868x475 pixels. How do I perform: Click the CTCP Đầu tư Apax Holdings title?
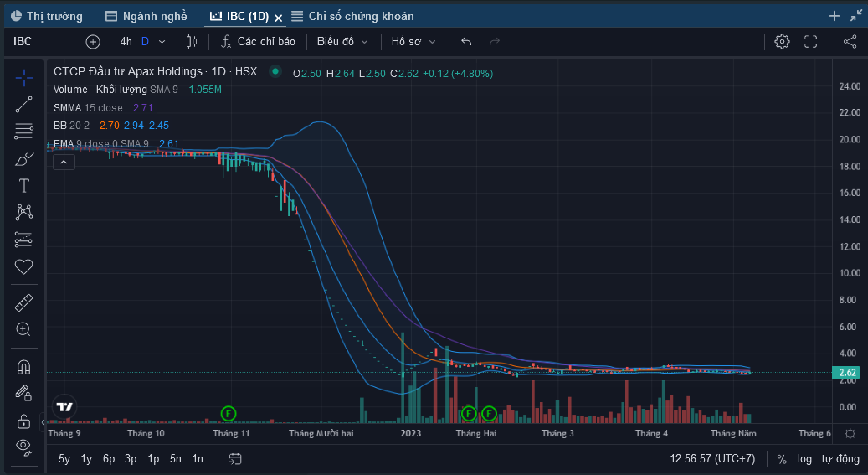click(128, 71)
